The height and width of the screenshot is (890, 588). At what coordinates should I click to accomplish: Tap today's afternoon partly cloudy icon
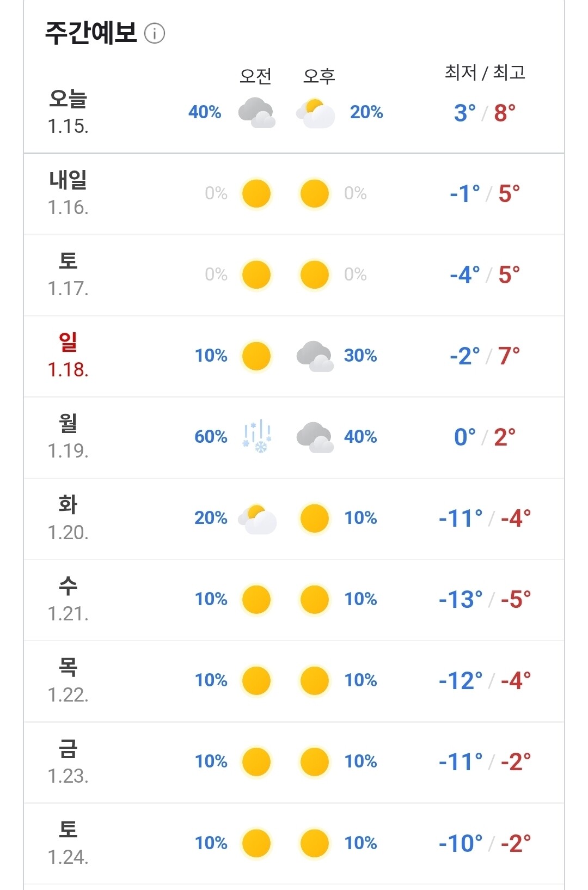(x=315, y=113)
